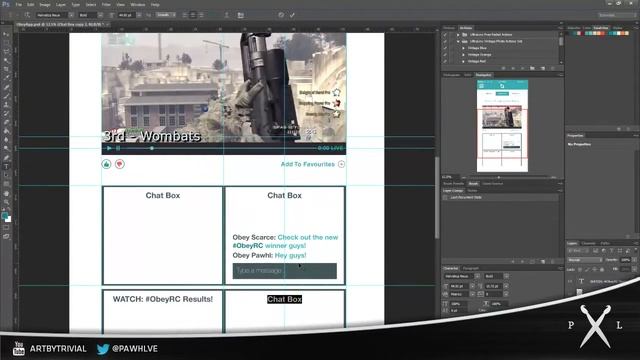Switch to the Paragraph tab
Screen dimensions: 640x360
coord(471,268)
